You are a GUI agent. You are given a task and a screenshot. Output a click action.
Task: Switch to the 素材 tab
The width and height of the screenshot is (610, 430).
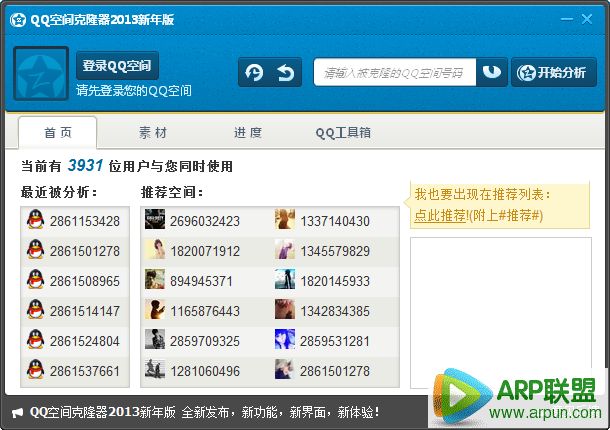pos(153,133)
